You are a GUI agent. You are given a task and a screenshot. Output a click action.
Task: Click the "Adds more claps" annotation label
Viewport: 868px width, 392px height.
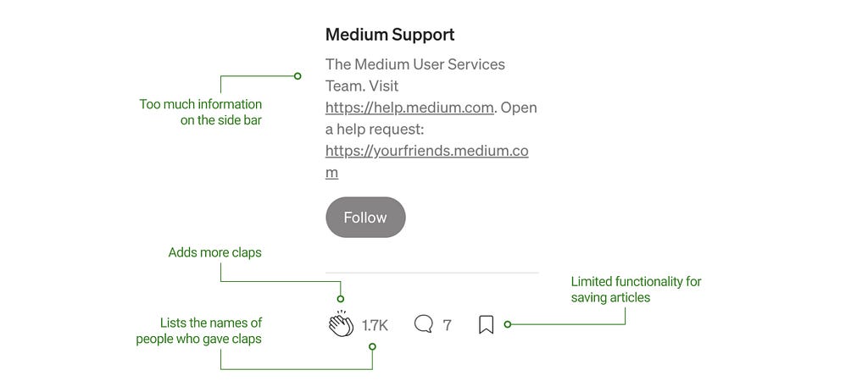tap(214, 252)
